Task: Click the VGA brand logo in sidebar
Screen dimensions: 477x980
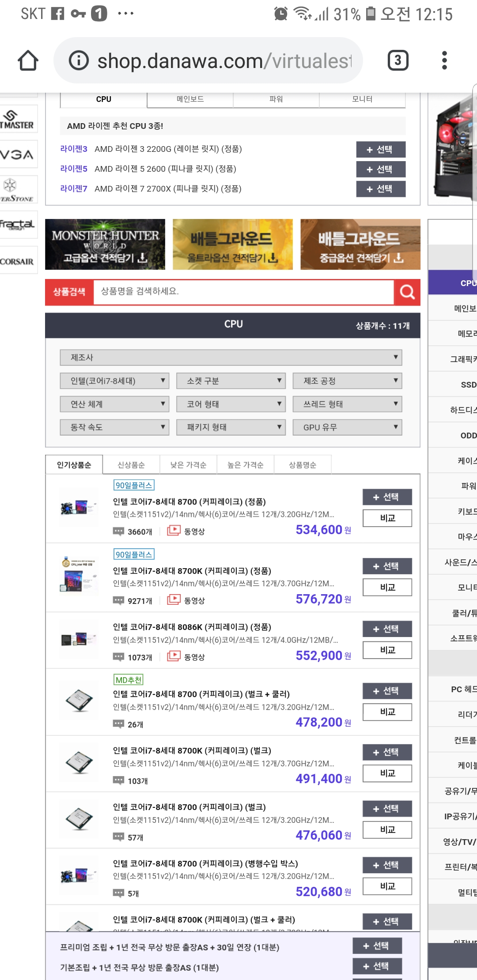Action: [18, 155]
